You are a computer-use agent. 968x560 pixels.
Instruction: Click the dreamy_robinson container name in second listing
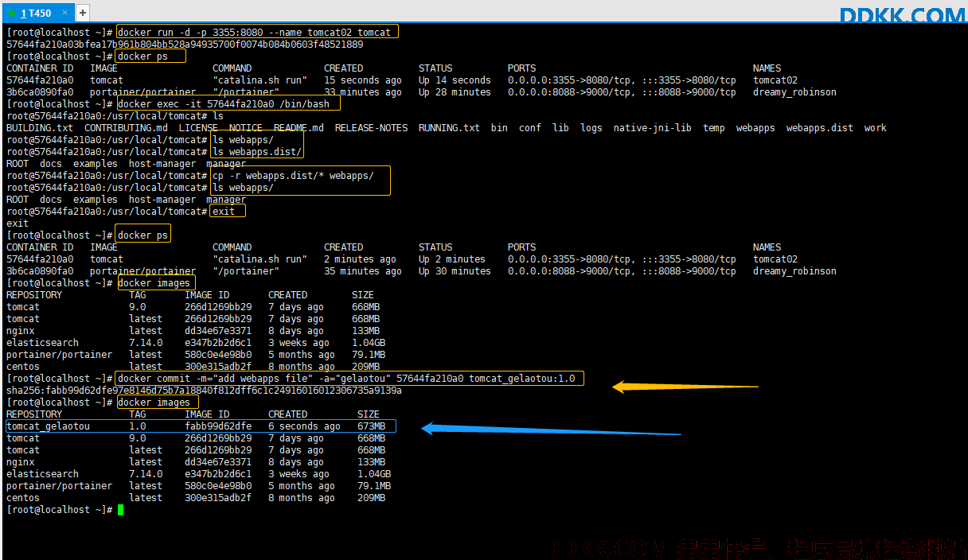[794, 271]
